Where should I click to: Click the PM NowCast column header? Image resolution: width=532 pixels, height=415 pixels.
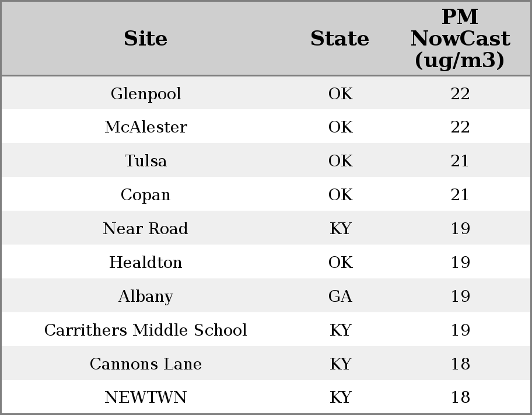tap(460, 39)
